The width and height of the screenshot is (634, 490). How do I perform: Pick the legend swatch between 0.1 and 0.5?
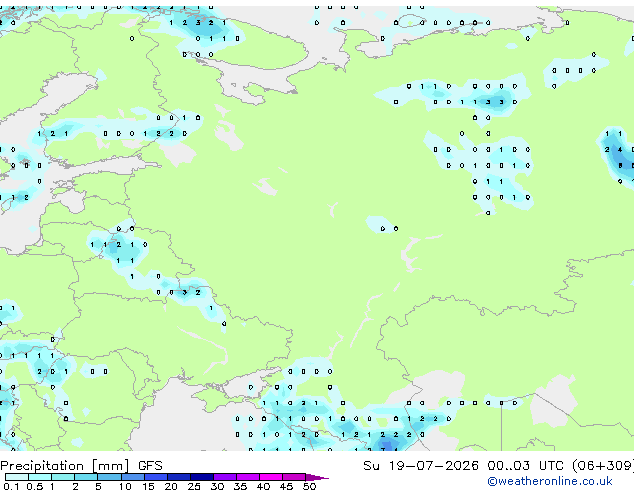(17, 477)
